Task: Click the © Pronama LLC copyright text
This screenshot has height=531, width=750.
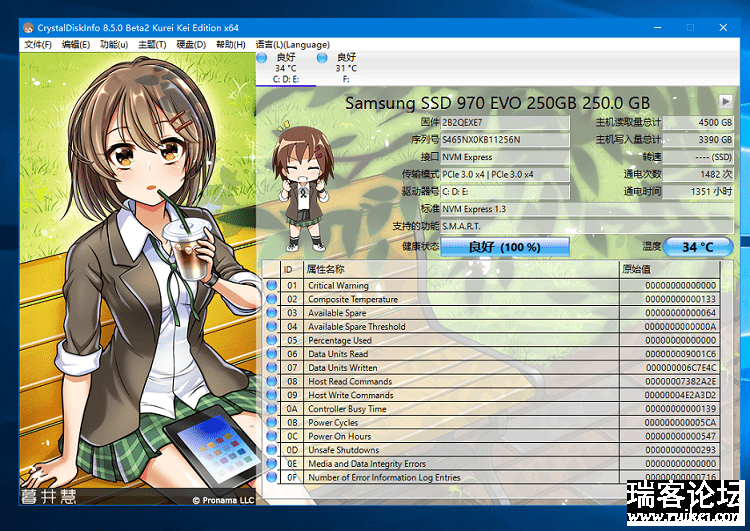Action: pyautogui.click(x=223, y=500)
